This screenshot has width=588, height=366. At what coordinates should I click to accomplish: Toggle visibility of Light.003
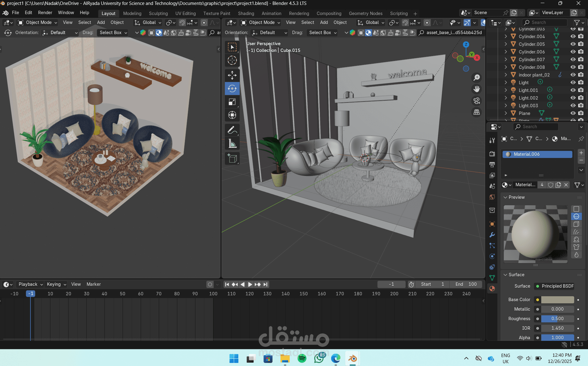[x=573, y=105]
